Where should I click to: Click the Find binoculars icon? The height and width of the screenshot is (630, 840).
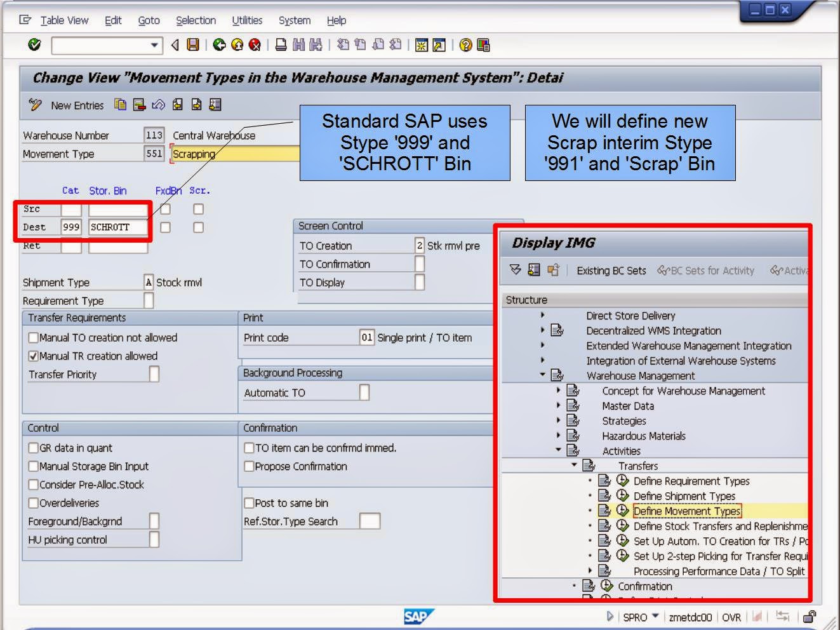click(x=298, y=44)
